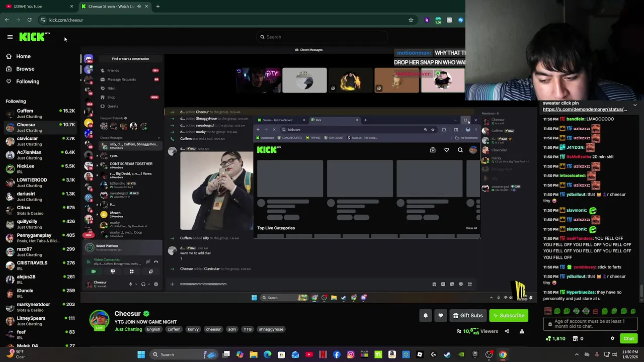Viewport: 644px width, 362px height.
Task: Open Facebook from the Windows taskbar
Action: [337, 354]
